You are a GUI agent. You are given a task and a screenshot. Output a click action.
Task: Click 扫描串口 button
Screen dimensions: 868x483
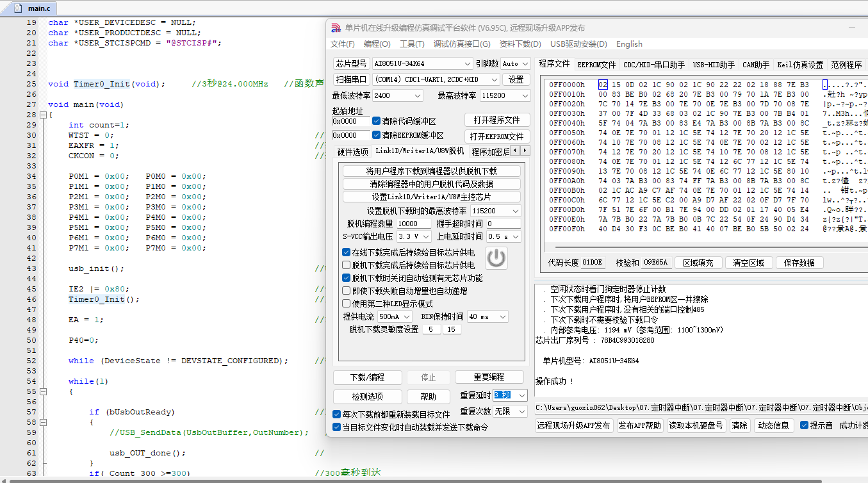tap(351, 79)
